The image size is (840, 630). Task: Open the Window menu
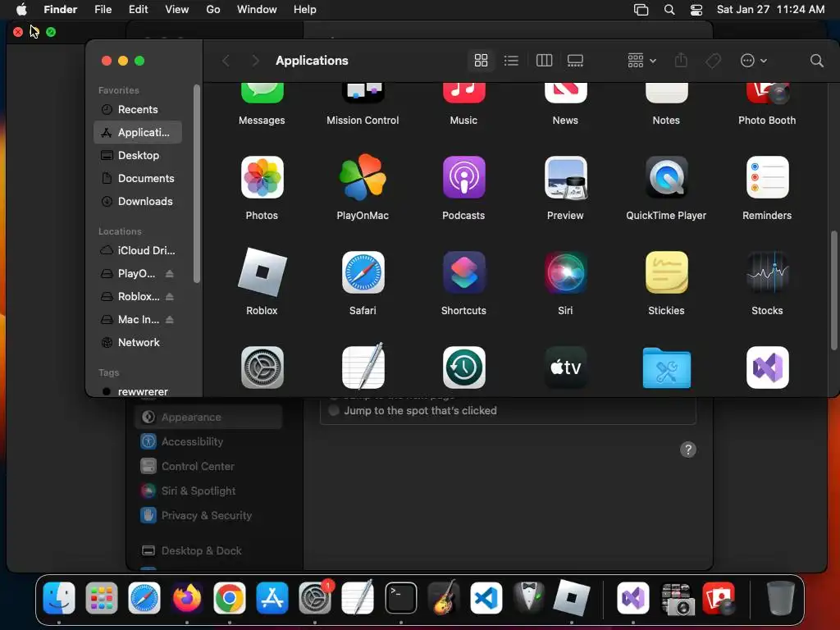tap(257, 9)
